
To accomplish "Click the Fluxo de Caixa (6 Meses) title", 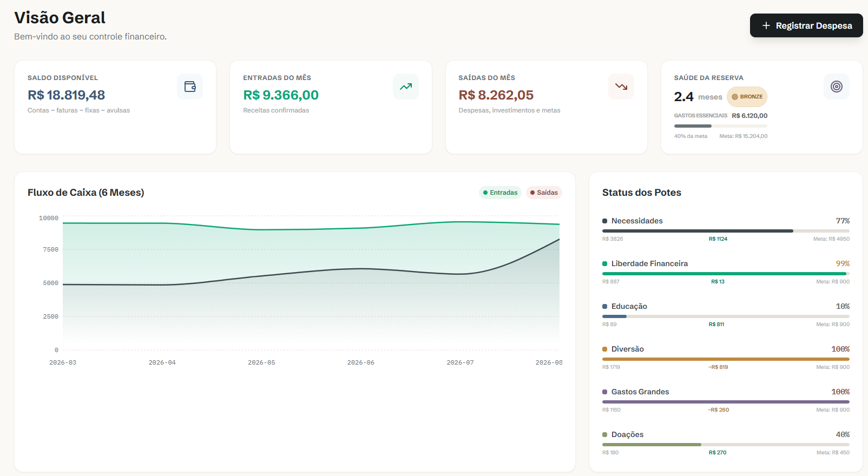I will (x=86, y=193).
